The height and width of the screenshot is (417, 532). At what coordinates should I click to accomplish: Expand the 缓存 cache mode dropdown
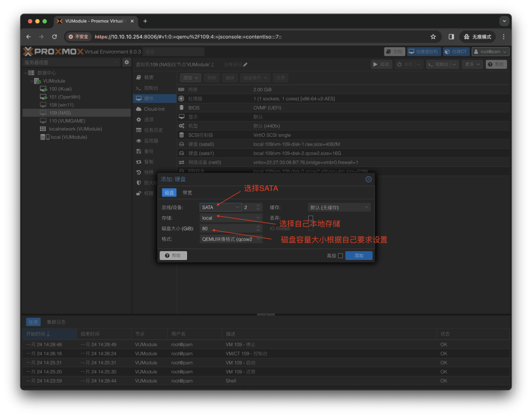339,207
